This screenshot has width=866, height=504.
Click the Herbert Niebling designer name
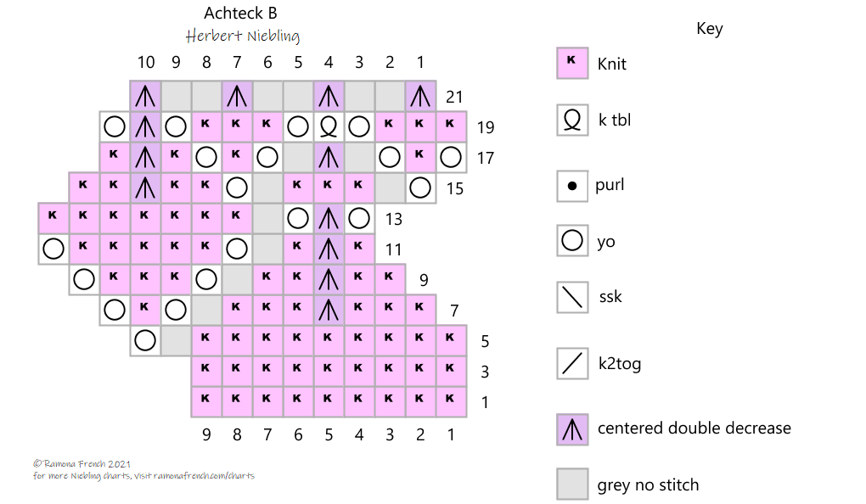point(243,36)
